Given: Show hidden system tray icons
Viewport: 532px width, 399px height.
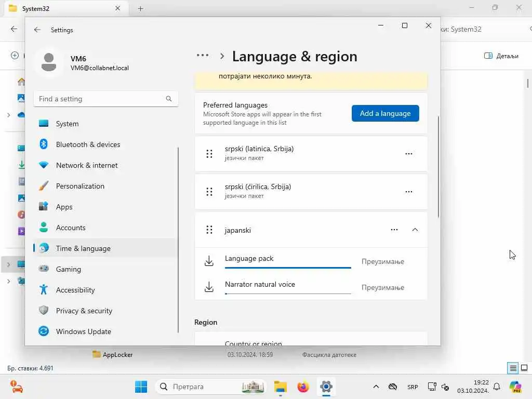Looking at the screenshot, I should (x=376, y=387).
